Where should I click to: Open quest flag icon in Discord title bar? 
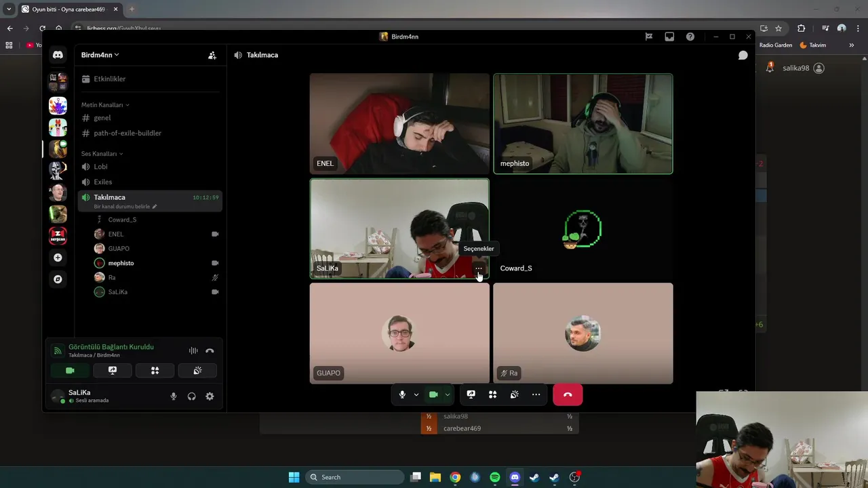coord(649,37)
